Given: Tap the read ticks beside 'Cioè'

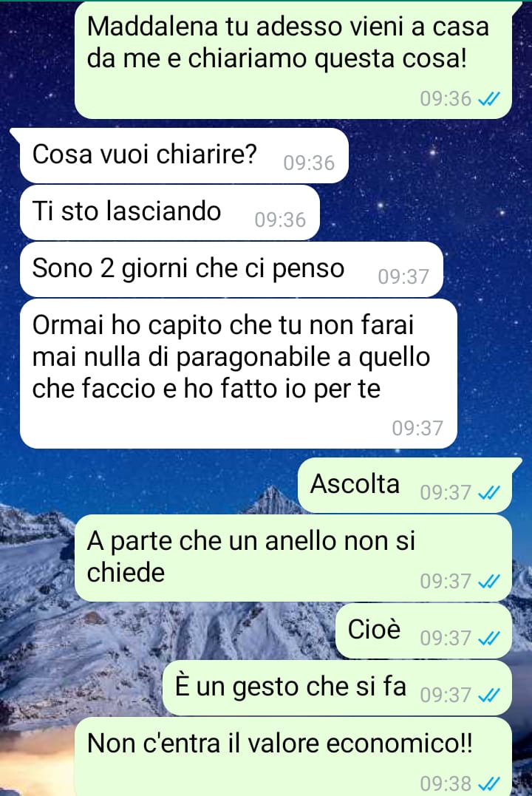Looking at the screenshot, I should click(489, 638).
